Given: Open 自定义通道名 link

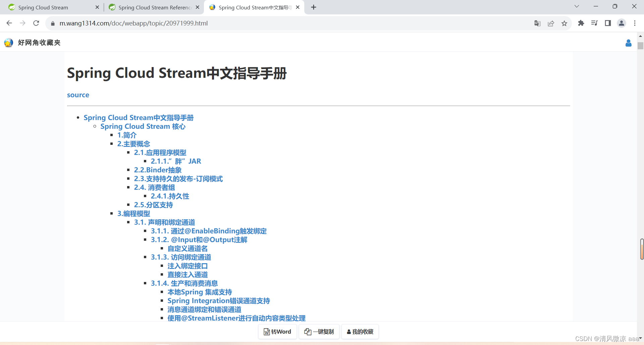Looking at the screenshot, I should tap(187, 248).
